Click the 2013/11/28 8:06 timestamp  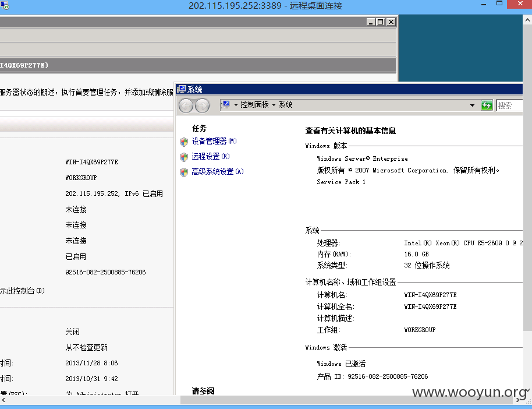(91, 363)
